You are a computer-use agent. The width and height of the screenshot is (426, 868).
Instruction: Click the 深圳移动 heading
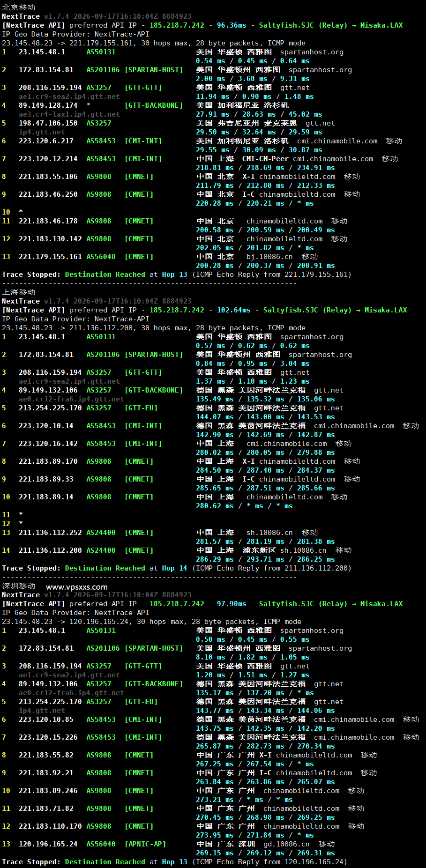[x=19, y=586]
